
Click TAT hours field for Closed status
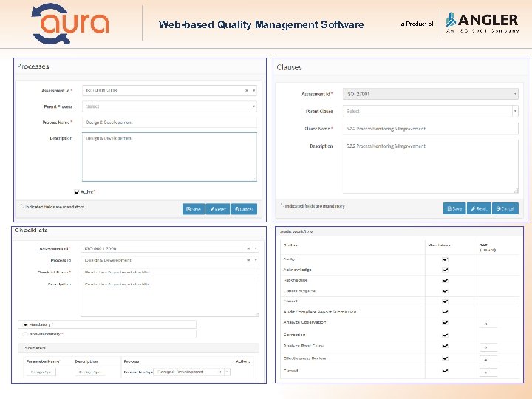pos(488,372)
